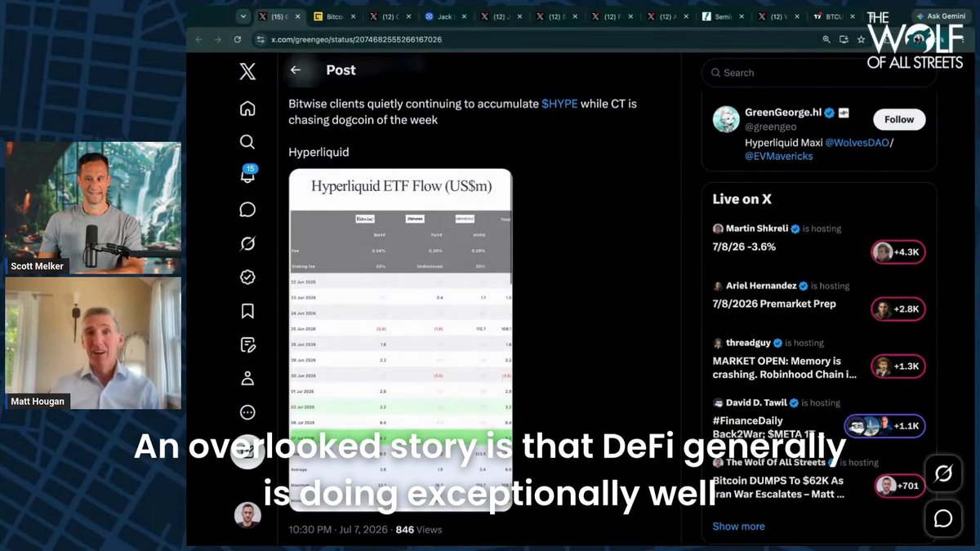This screenshot has height=551, width=980.
Task: Open notifications bell showing 15
Action: point(247,176)
